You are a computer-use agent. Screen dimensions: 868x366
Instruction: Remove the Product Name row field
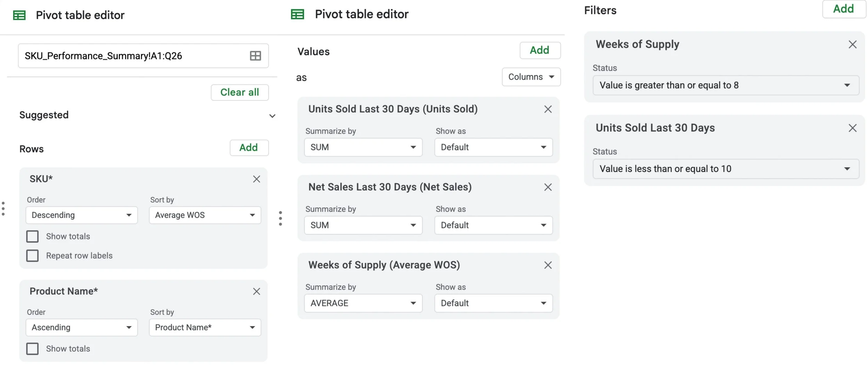pyautogui.click(x=256, y=291)
